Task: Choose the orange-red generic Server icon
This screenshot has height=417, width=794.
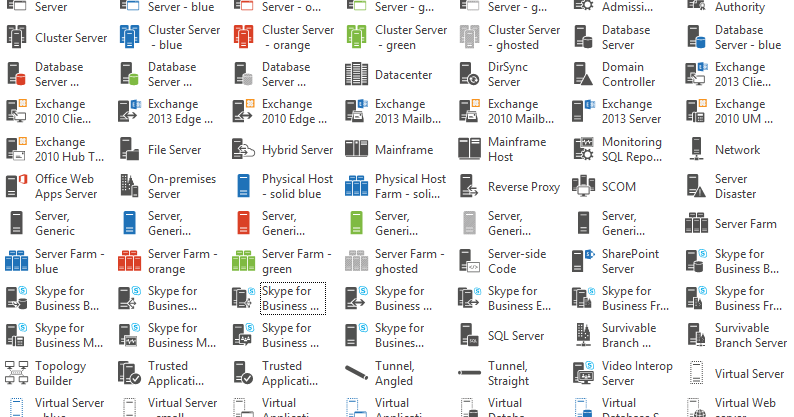Action: coord(243,223)
